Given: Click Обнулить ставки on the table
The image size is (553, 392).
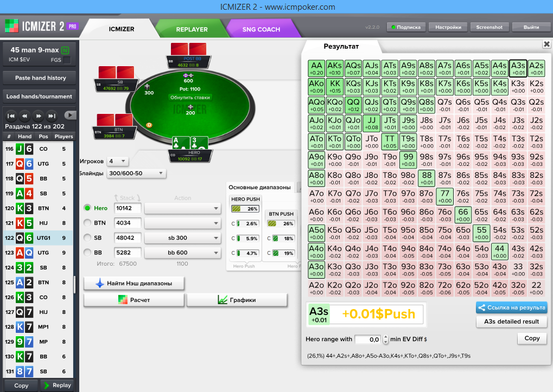Looking at the screenshot, I should 190,98.
